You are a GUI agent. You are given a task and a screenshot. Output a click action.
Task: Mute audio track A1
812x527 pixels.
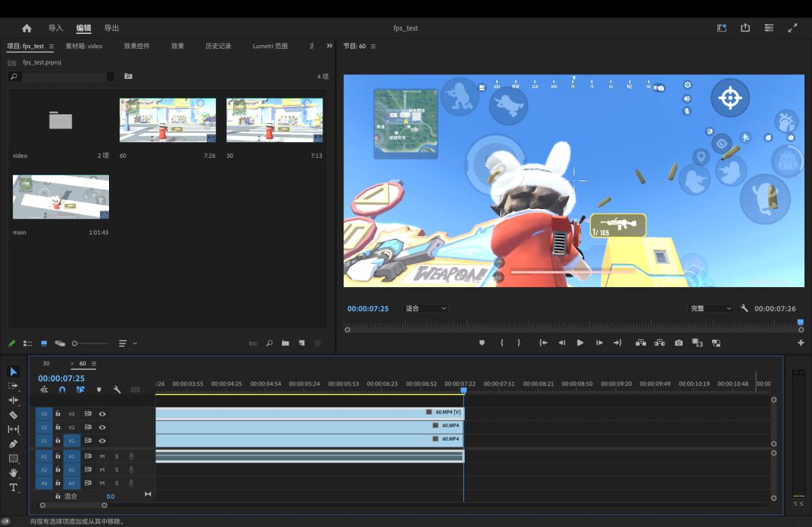pyautogui.click(x=102, y=456)
